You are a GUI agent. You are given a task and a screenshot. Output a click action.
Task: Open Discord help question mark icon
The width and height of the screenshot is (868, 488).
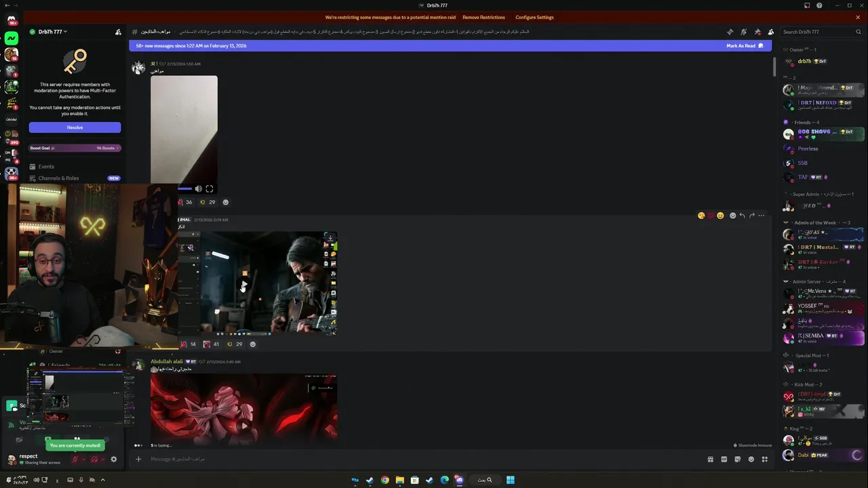click(x=819, y=5)
